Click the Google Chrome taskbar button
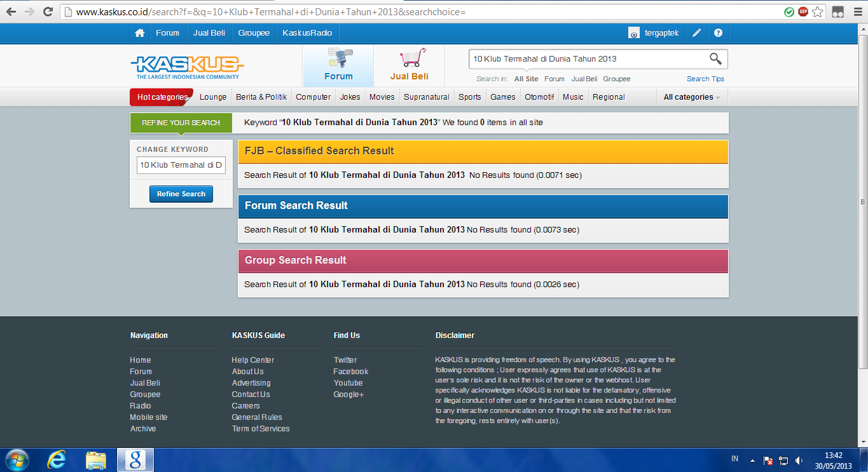Screen dimensions: 868x472 [135, 460]
